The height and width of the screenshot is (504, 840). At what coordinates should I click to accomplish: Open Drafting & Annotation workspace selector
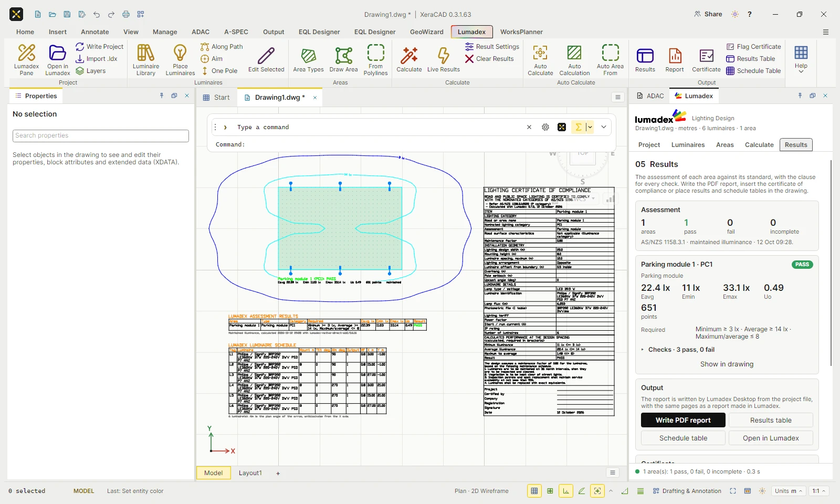(x=687, y=491)
